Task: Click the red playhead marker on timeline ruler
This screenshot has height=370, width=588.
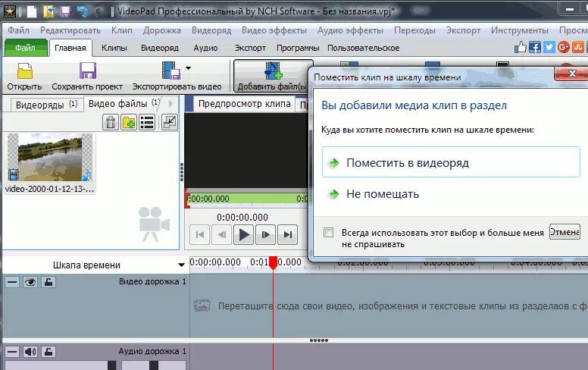Action: point(273,262)
